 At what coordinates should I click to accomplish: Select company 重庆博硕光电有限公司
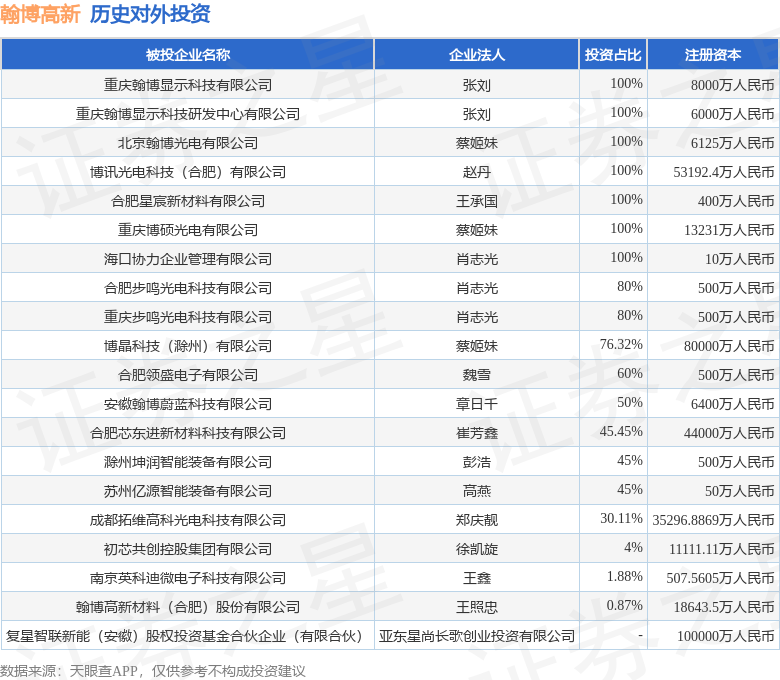188,230
